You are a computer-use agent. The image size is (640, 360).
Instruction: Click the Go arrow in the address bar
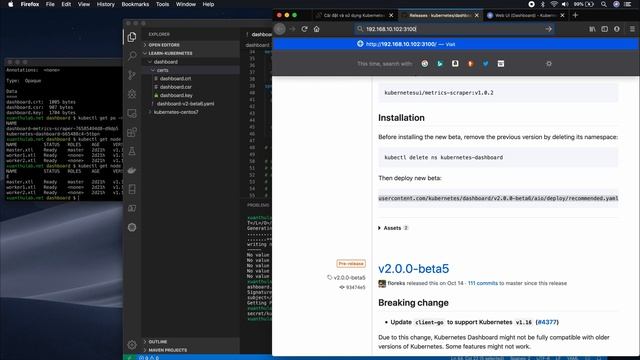(x=549, y=29)
